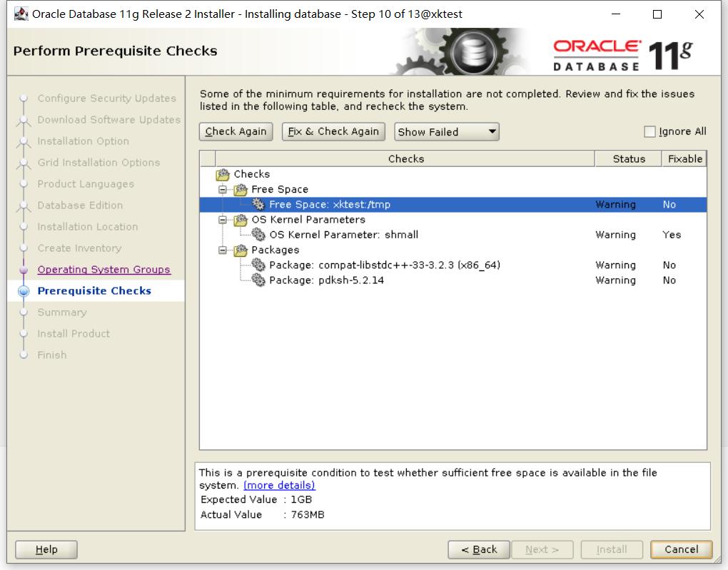Click the Packages folder icon
The width and height of the screenshot is (728, 570).
(241, 250)
